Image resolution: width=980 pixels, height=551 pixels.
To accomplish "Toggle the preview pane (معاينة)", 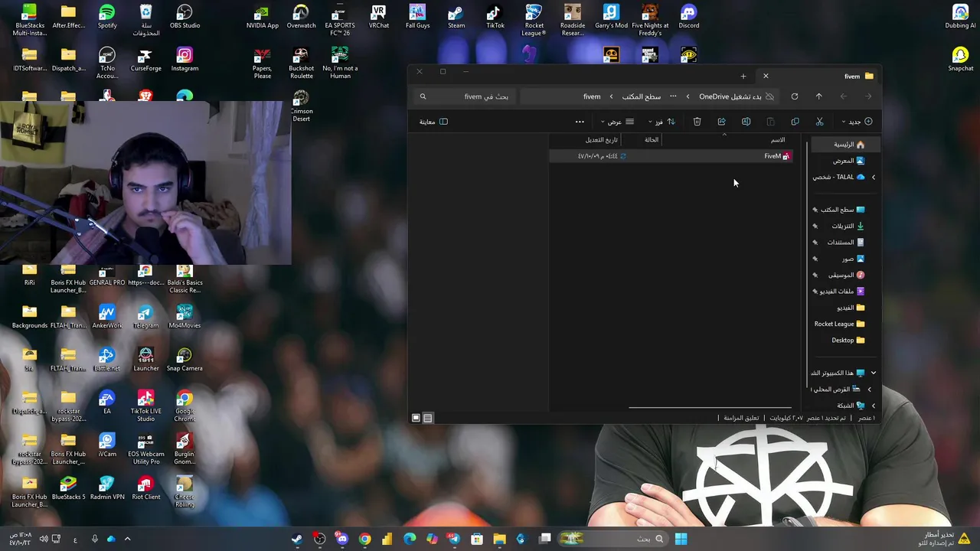I will tap(433, 122).
